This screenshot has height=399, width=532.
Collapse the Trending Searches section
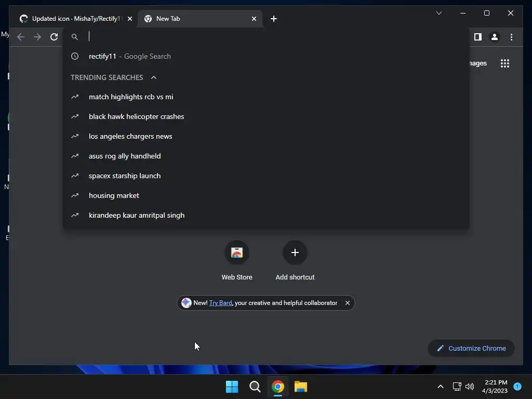[x=154, y=77]
